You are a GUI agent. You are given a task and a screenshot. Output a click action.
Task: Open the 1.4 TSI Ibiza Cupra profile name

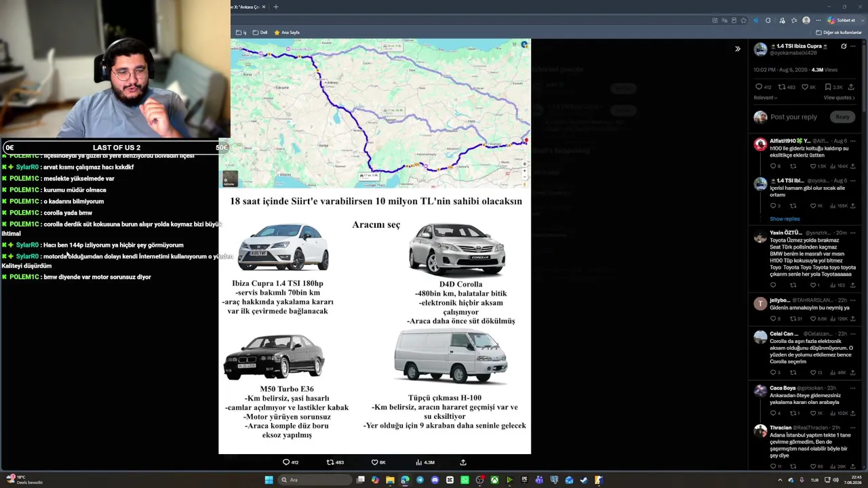click(x=799, y=45)
